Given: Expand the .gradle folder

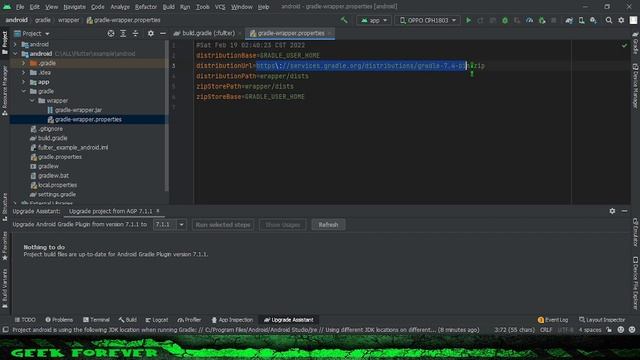Looking at the screenshot, I should point(24,63).
